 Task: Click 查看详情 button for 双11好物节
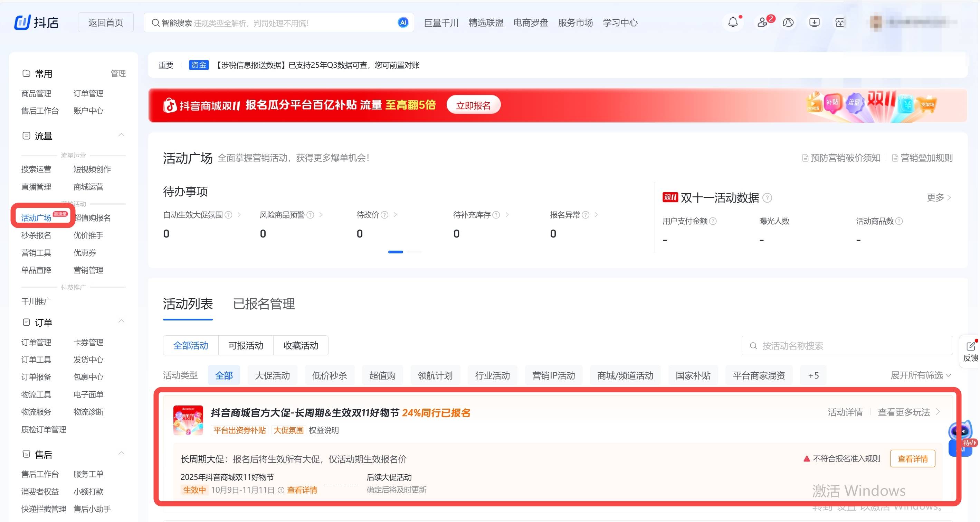(x=912, y=459)
